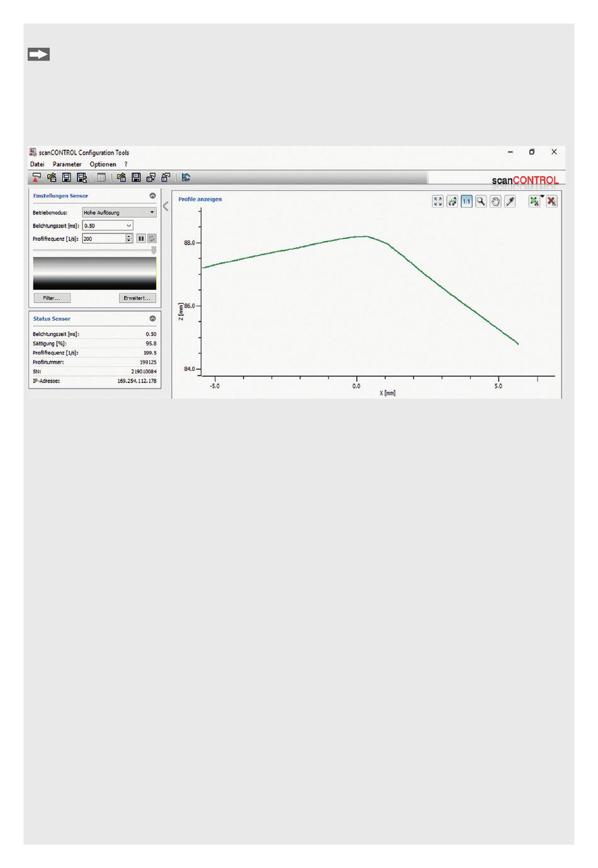The width and height of the screenshot is (598, 868).
Task: Open the table view toolbar icon
Action: (101, 178)
